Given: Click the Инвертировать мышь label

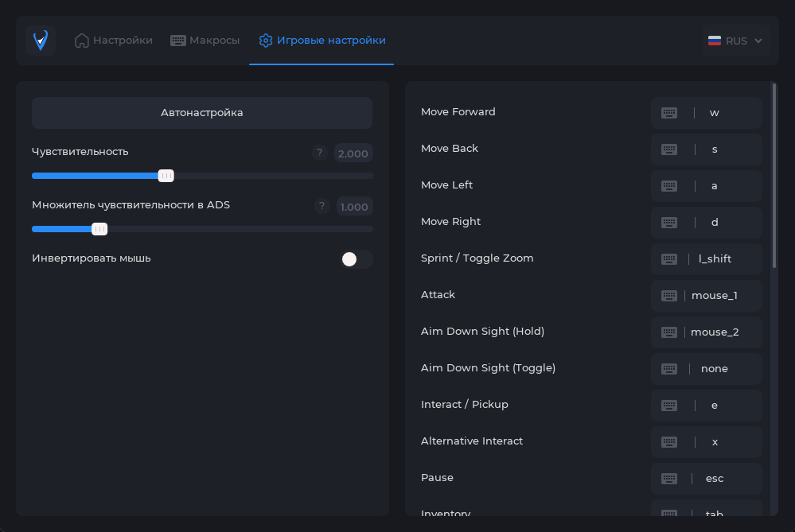Looking at the screenshot, I should tap(92, 258).
